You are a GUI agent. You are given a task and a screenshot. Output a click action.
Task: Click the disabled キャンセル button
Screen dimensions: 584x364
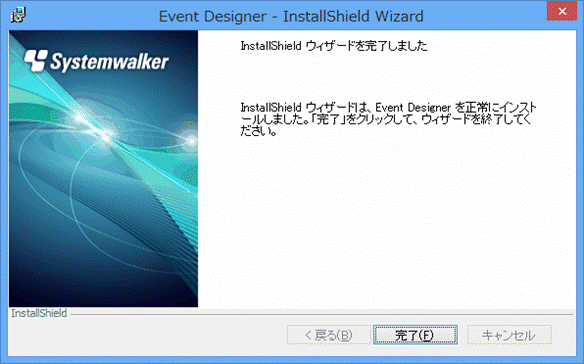click(x=509, y=335)
